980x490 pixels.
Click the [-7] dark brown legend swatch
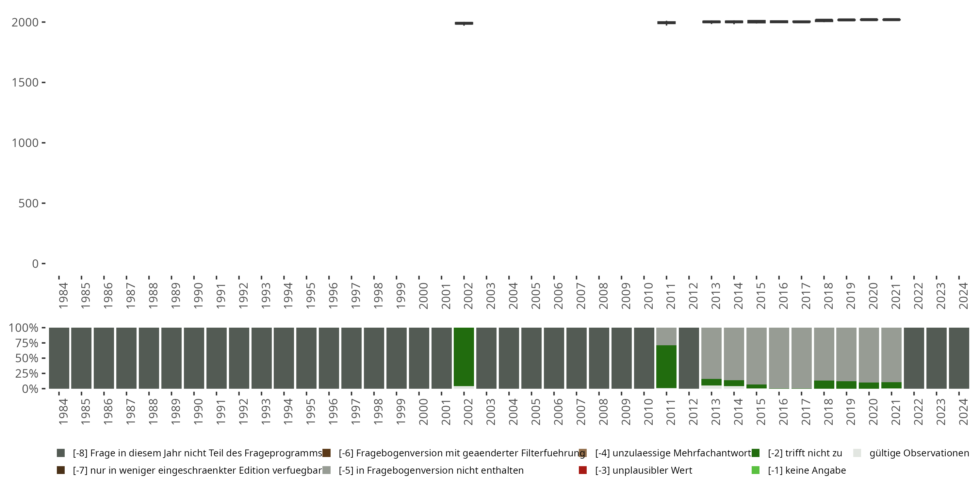(x=60, y=470)
